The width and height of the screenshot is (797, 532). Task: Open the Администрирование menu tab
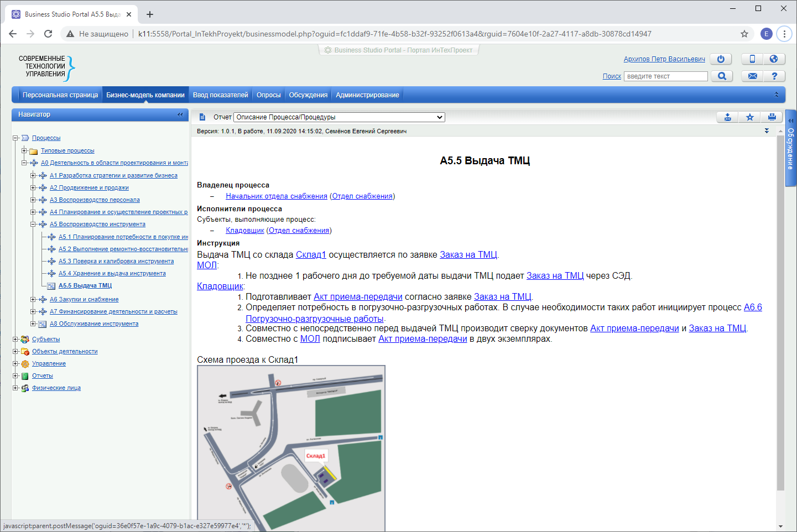click(367, 95)
